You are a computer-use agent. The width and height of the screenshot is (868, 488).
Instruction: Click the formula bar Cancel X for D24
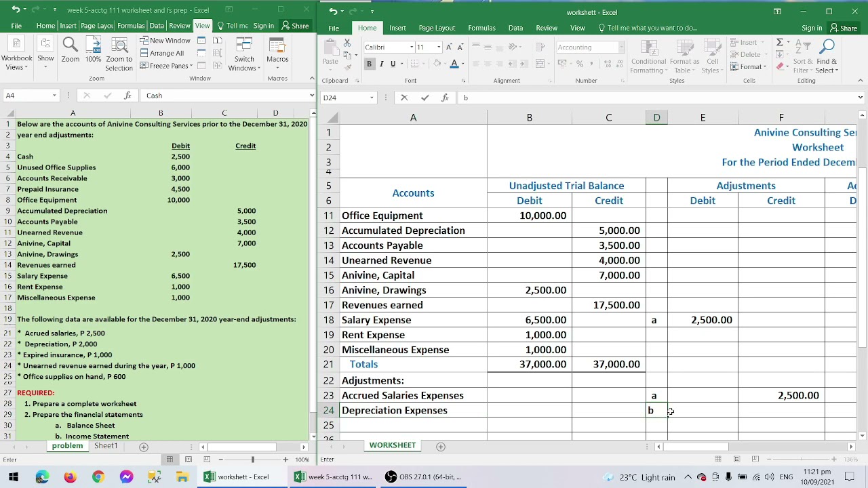pos(404,98)
